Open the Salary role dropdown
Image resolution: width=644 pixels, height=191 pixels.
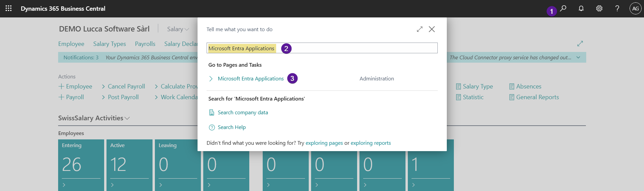pyautogui.click(x=178, y=29)
